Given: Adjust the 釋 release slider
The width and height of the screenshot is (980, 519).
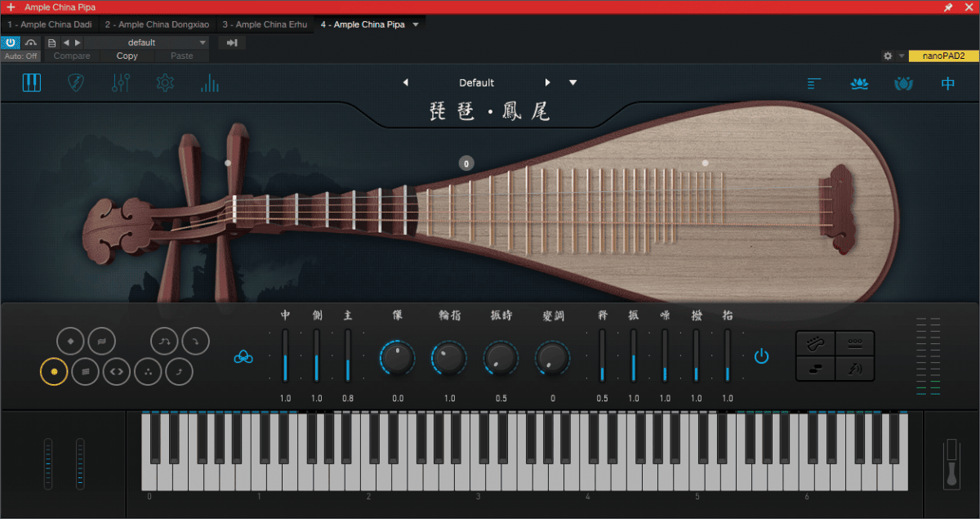Looking at the screenshot, I should [x=602, y=356].
